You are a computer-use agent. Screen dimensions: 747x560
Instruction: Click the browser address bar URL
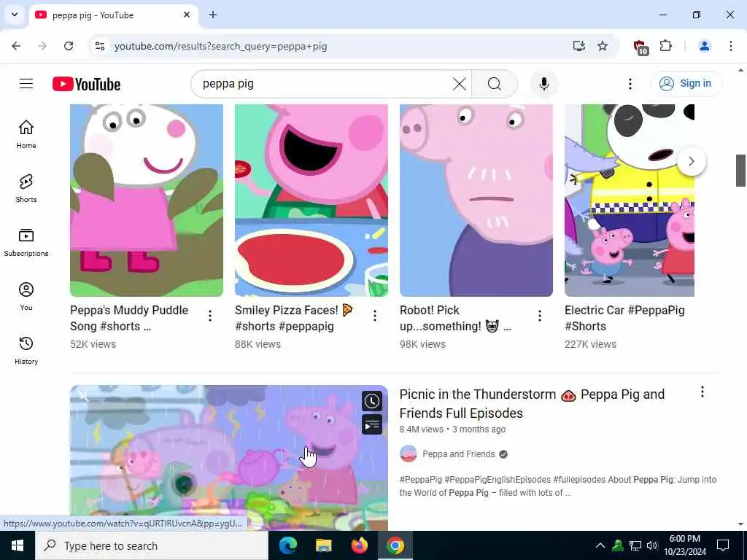220,46
